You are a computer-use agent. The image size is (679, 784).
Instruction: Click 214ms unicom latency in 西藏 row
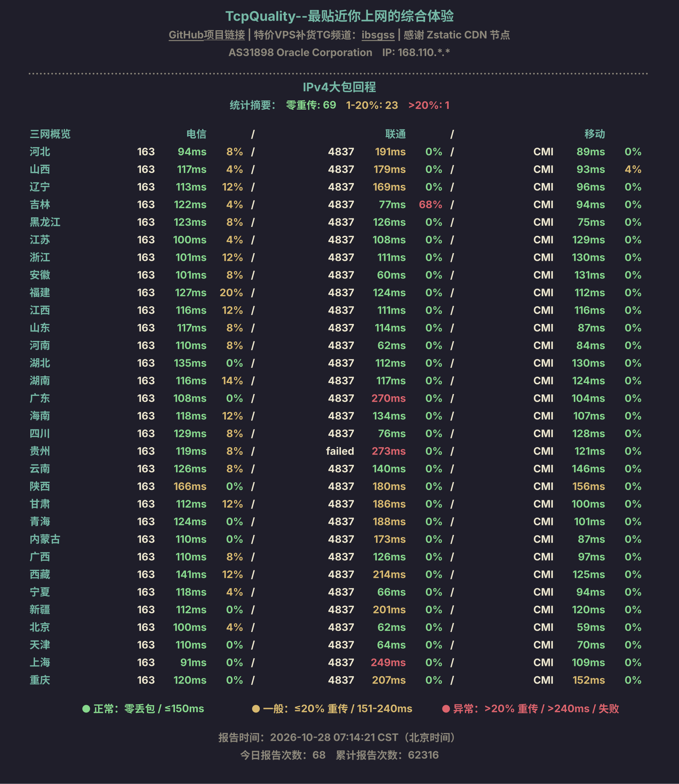(389, 574)
